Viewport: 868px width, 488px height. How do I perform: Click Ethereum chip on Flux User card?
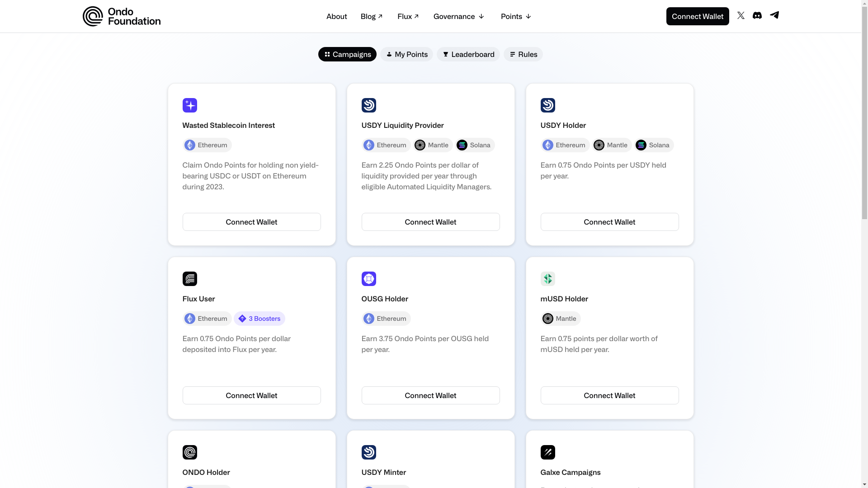pos(207,319)
